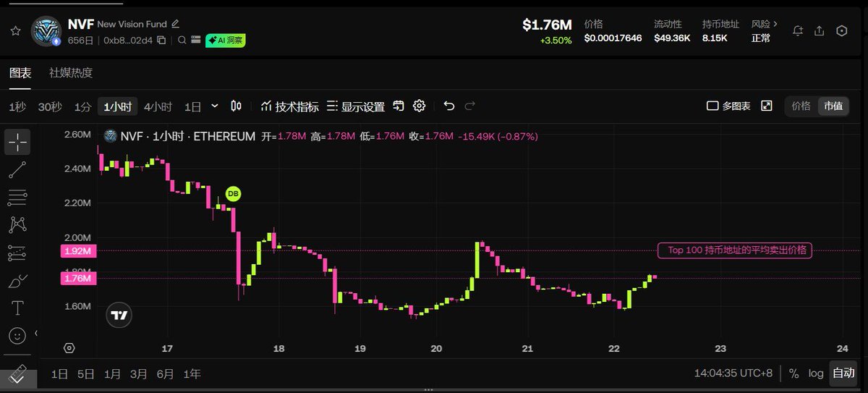The height and width of the screenshot is (393, 868).
Task: Open the emoji icons tool
Action: pyautogui.click(x=17, y=336)
